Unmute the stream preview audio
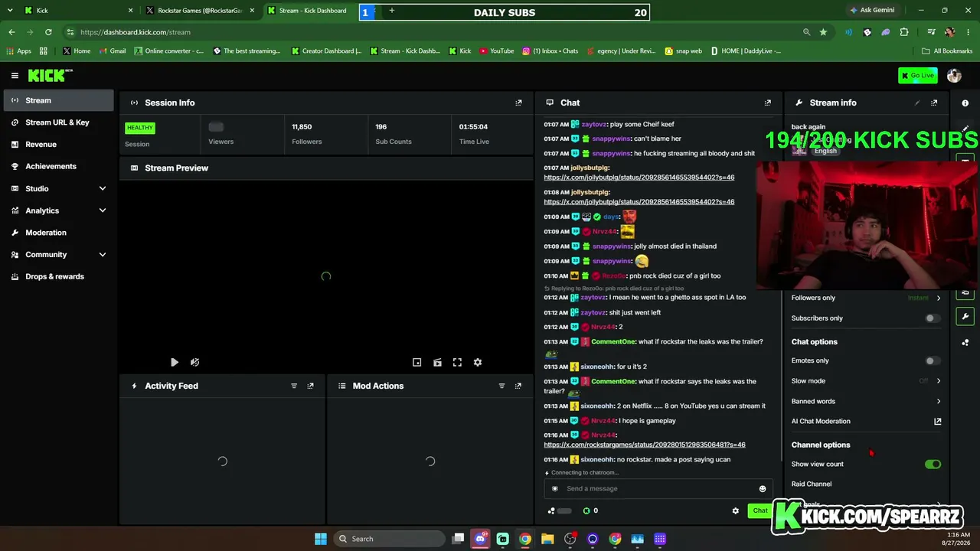Viewport: 980px width, 551px height. (x=194, y=362)
